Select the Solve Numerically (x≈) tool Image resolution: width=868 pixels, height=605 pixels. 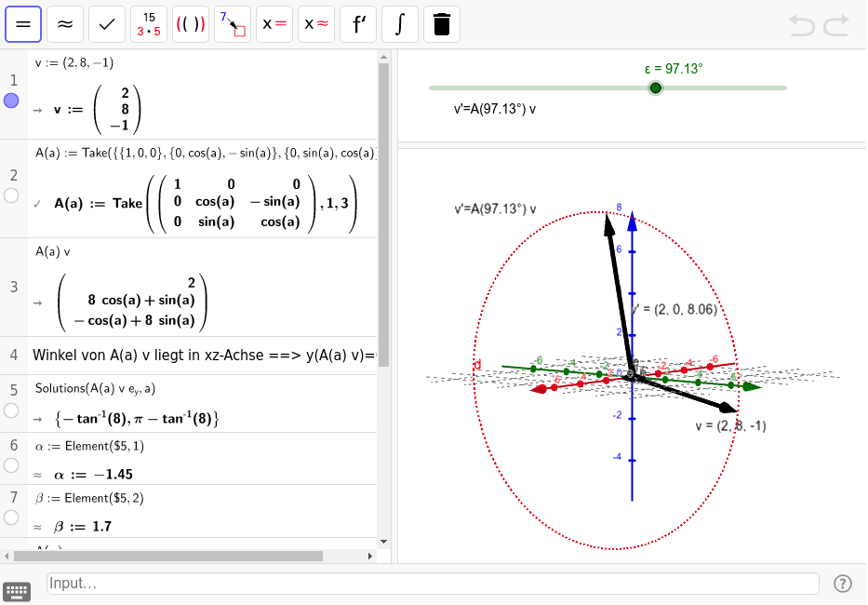click(x=316, y=24)
